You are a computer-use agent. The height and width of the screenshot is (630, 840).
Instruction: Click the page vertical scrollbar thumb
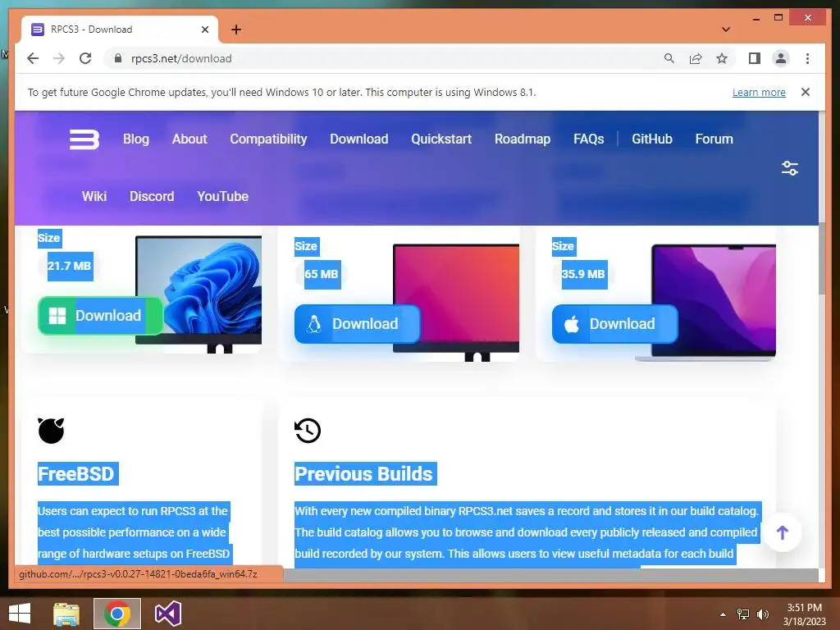[821, 259]
